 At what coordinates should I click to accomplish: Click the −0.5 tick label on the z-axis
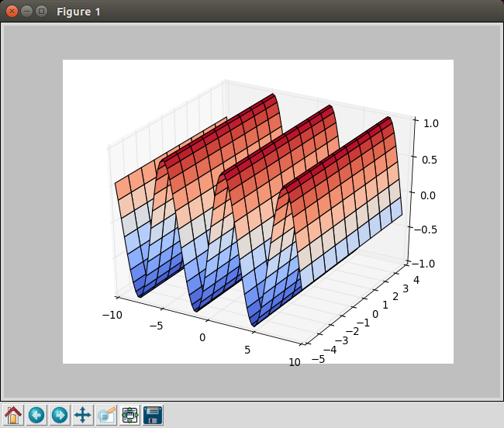(x=425, y=230)
